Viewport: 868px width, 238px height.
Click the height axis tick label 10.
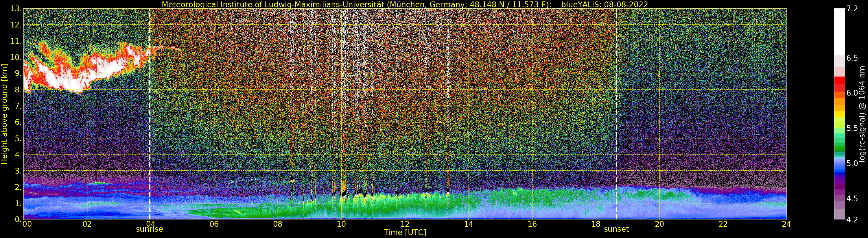point(16,57)
